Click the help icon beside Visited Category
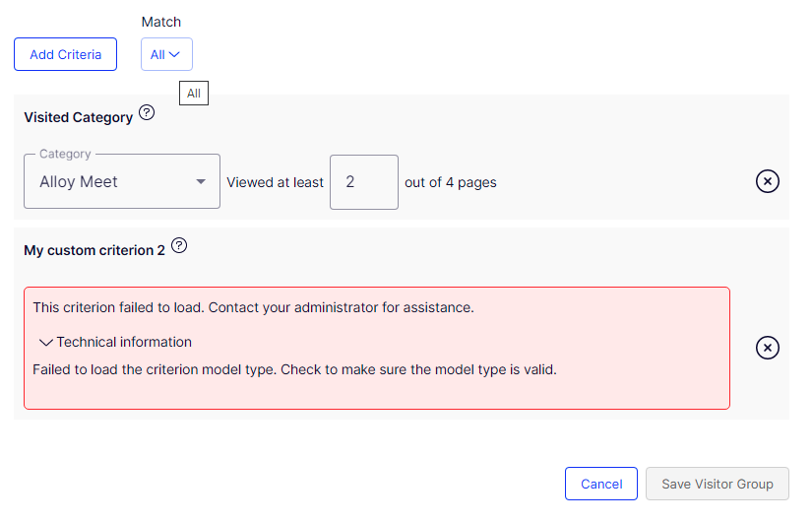 [x=147, y=112]
